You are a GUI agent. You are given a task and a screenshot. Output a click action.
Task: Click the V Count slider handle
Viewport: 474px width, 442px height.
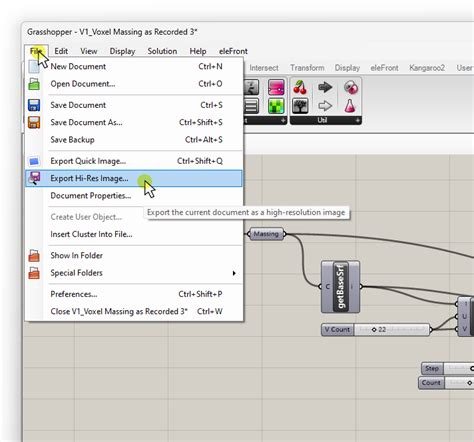click(x=374, y=330)
